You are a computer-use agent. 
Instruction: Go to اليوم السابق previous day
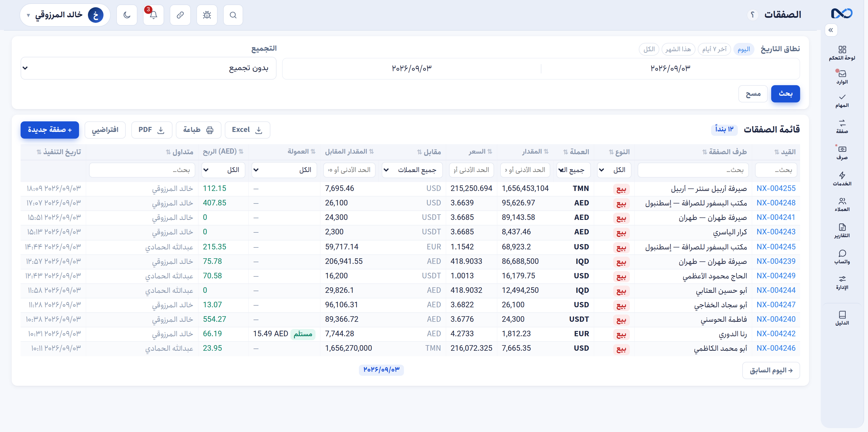tap(771, 370)
